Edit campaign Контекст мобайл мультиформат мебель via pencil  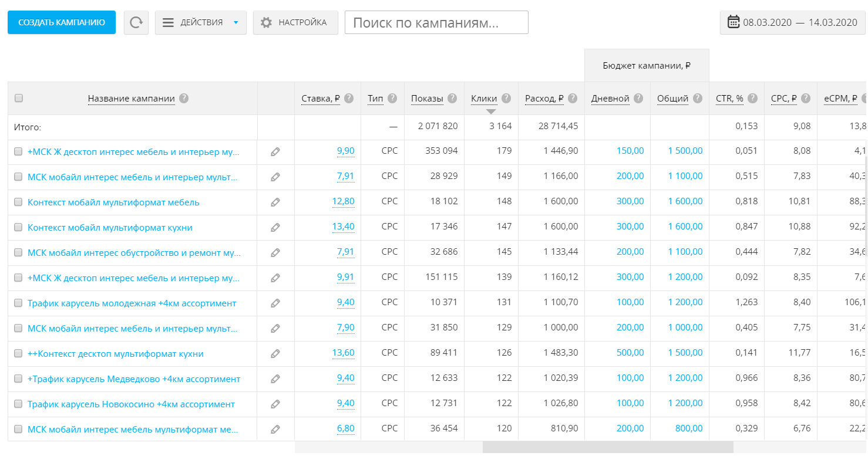[275, 202]
